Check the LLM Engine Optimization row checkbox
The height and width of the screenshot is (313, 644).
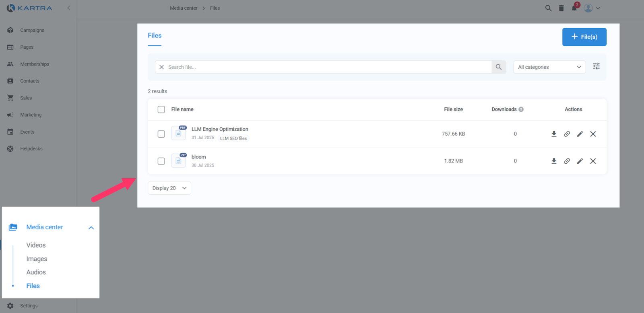click(x=161, y=134)
